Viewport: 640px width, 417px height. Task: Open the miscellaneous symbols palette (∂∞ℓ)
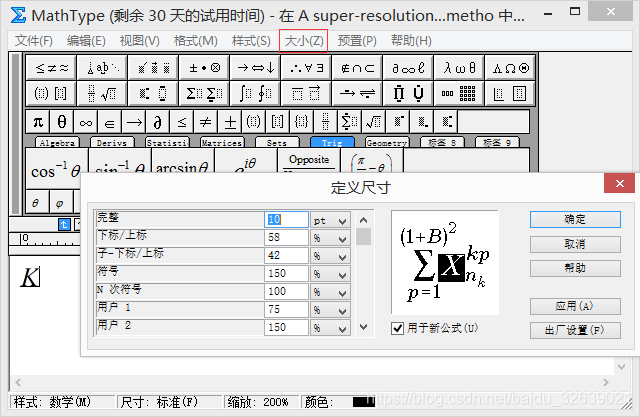pyautogui.click(x=408, y=67)
